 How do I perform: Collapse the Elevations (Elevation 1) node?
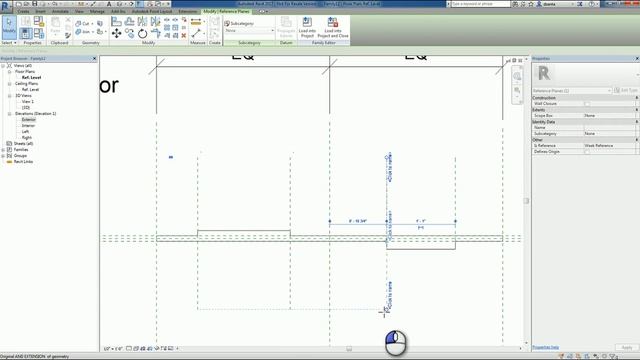pos(9,113)
